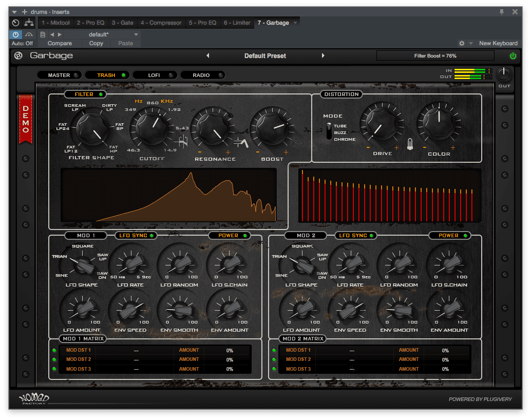Image resolution: width=531 pixels, height=420 pixels.
Task: Switch to the 4 - Compressor tab
Action: point(161,23)
